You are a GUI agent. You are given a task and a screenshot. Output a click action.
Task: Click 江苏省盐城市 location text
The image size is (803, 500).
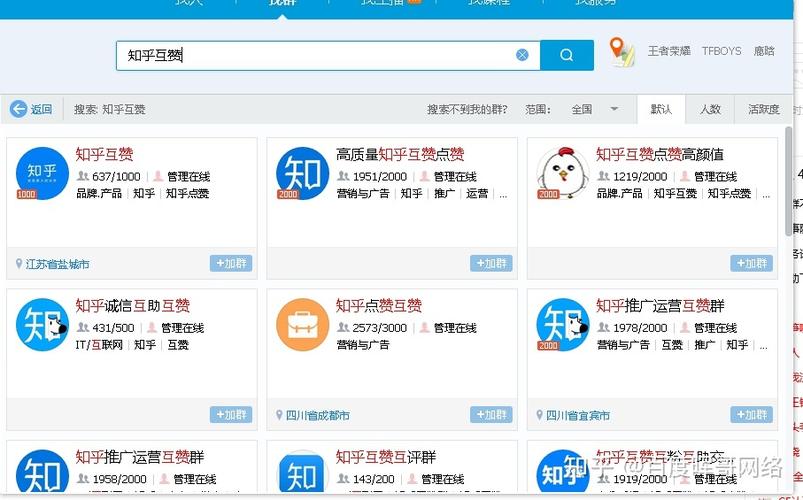(x=57, y=264)
